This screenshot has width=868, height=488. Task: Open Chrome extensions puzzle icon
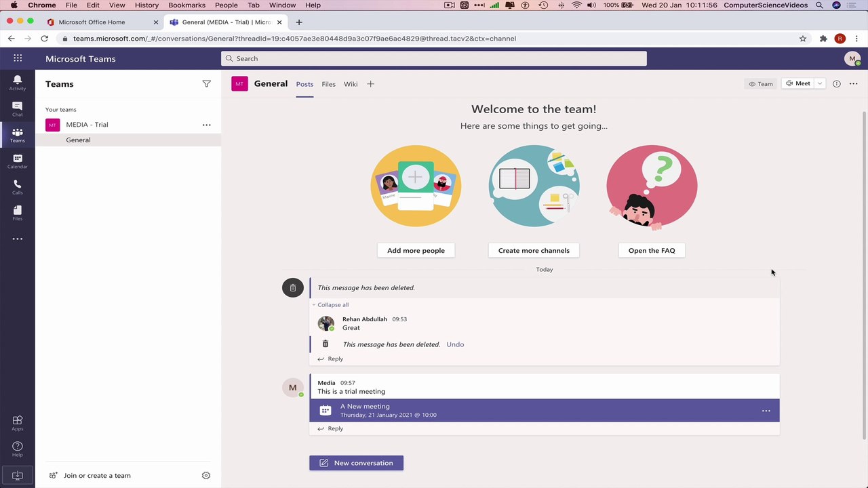click(823, 39)
